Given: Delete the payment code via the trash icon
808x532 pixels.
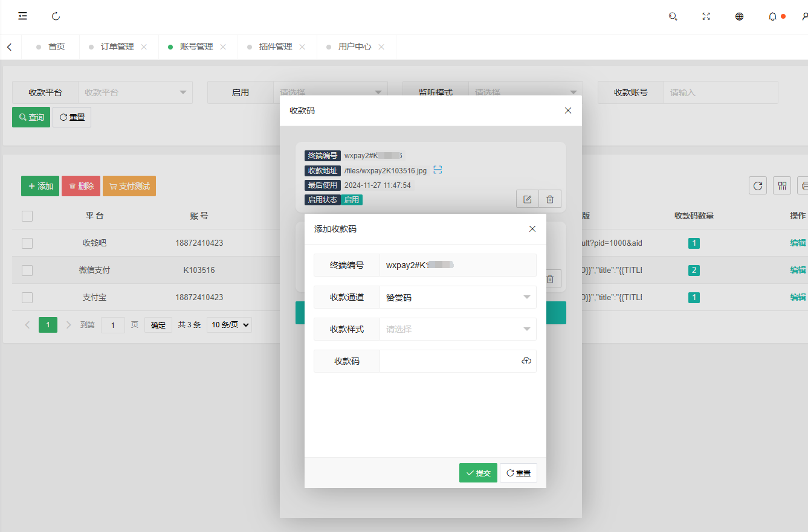Looking at the screenshot, I should click(550, 198).
